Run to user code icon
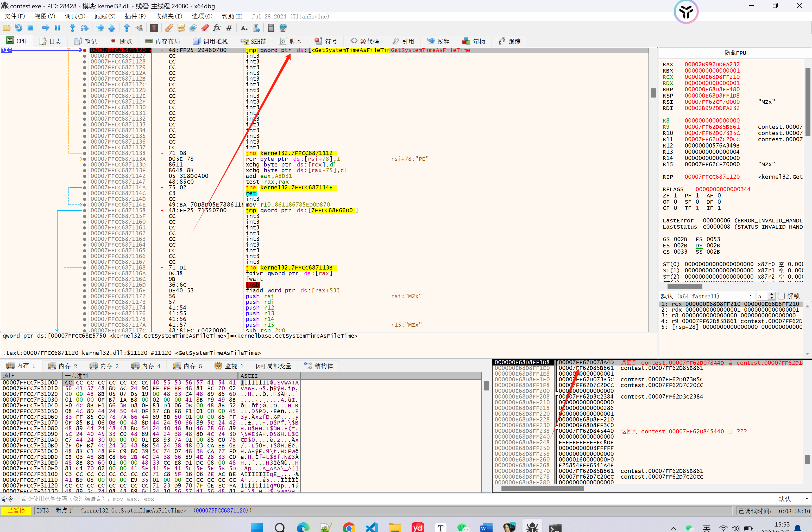 click(139, 28)
